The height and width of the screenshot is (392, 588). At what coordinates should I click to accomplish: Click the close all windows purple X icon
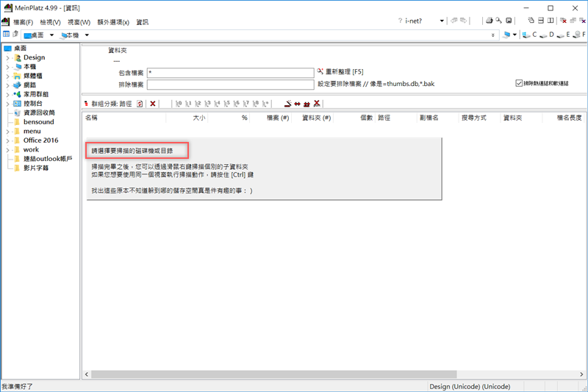[583, 21]
